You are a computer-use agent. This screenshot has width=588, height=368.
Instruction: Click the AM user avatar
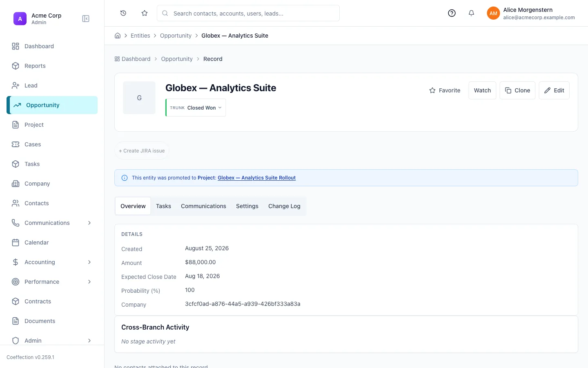[493, 13]
